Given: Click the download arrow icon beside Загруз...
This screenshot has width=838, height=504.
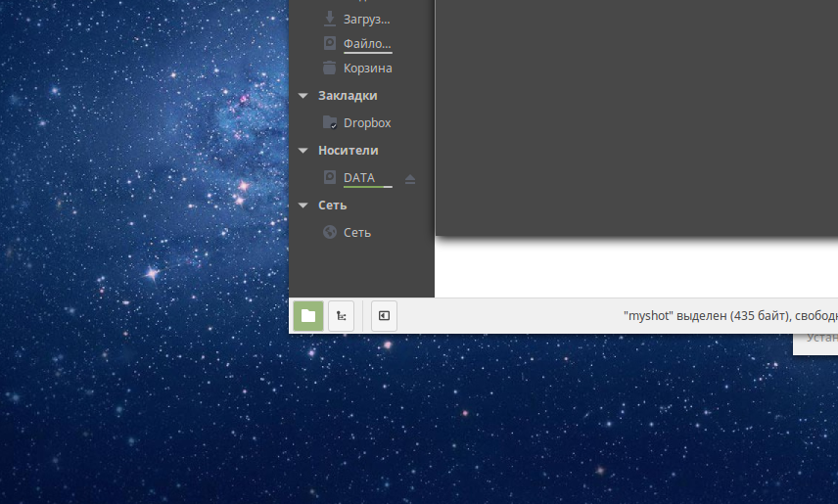Looking at the screenshot, I should (x=330, y=19).
